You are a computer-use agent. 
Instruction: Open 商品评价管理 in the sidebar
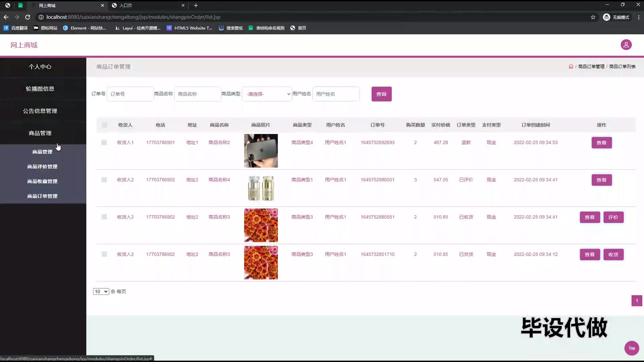(x=42, y=167)
